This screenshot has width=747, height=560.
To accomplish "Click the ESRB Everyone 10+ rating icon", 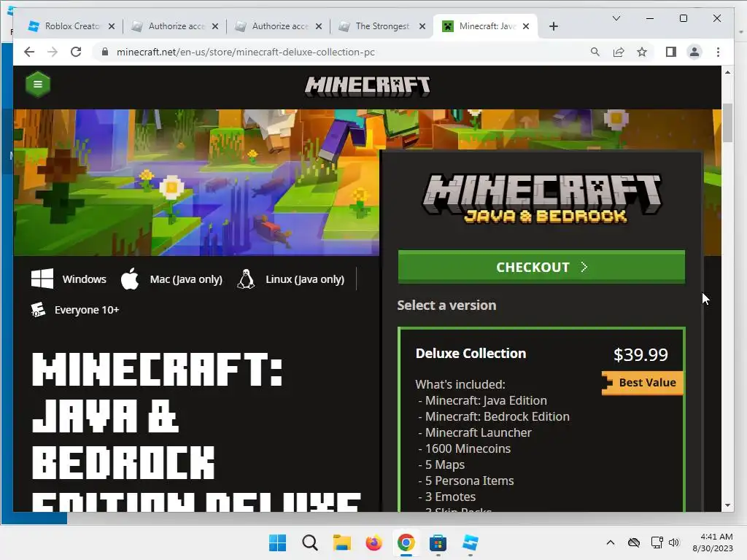I will [38, 309].
